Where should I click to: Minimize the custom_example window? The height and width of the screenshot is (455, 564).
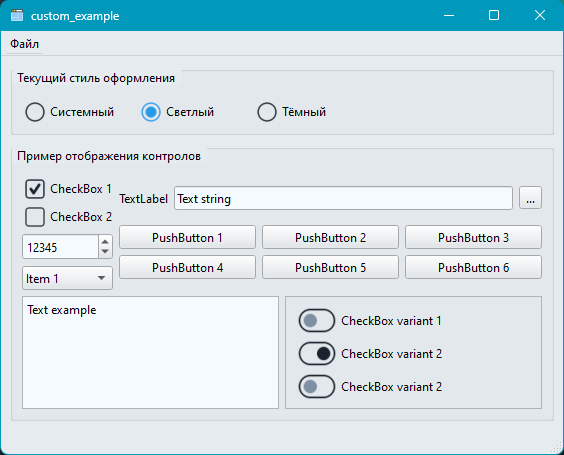pos(449,15)
